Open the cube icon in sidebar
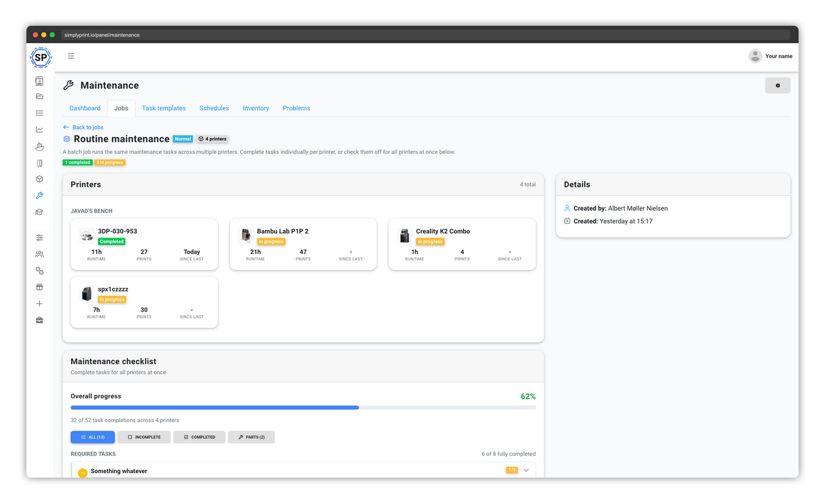The height and width of the screenshot is (504, 825). pos(39,179)
